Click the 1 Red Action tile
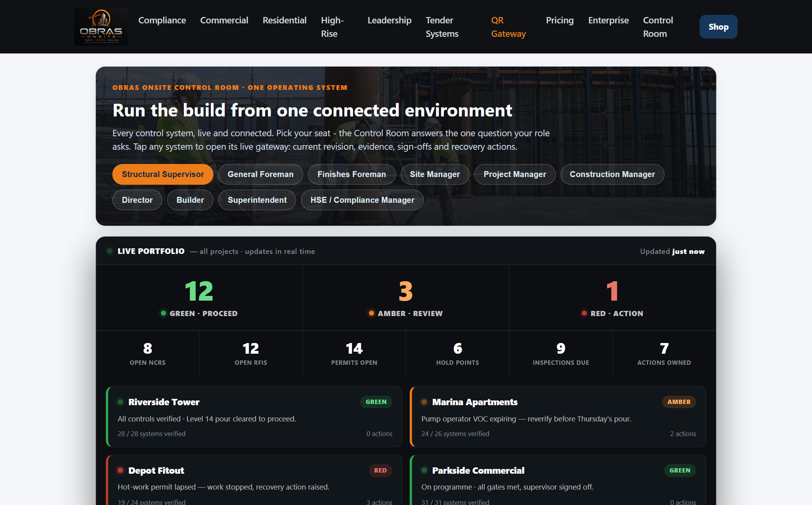 pos(613,298)
